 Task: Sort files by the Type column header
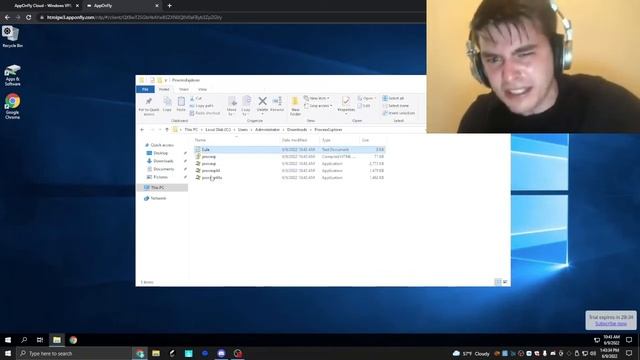[339, 140]
